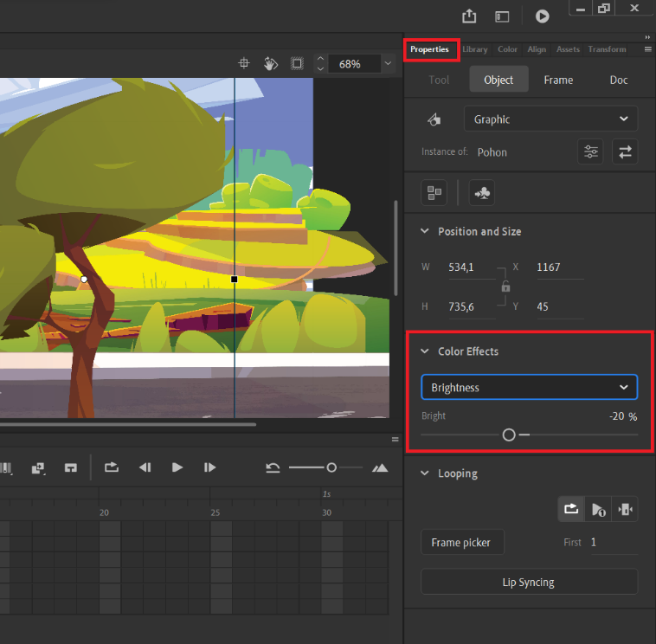Image resolution: width=656 pixels, height=644 pixels.
Task: Click the Frame picker button
Action: [x=462, y=543]
